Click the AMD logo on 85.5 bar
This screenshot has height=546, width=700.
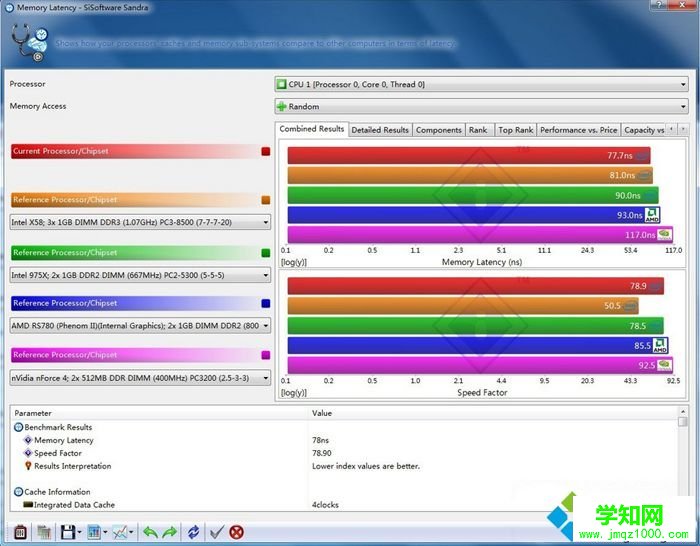coord(660,345)
